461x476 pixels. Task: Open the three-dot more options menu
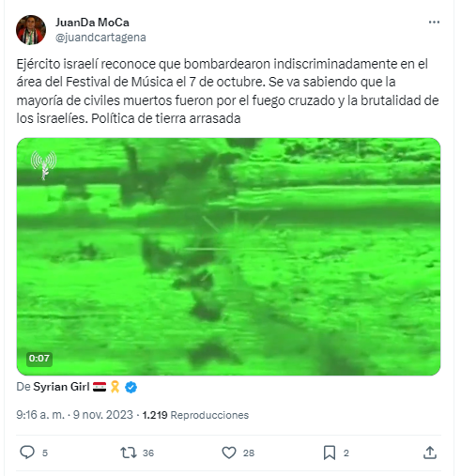[x=434, y=23]
